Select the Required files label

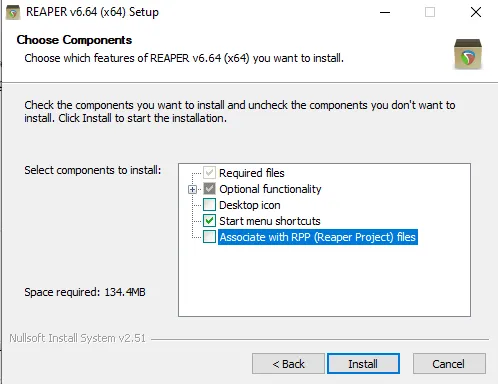(x=252, y=173)
